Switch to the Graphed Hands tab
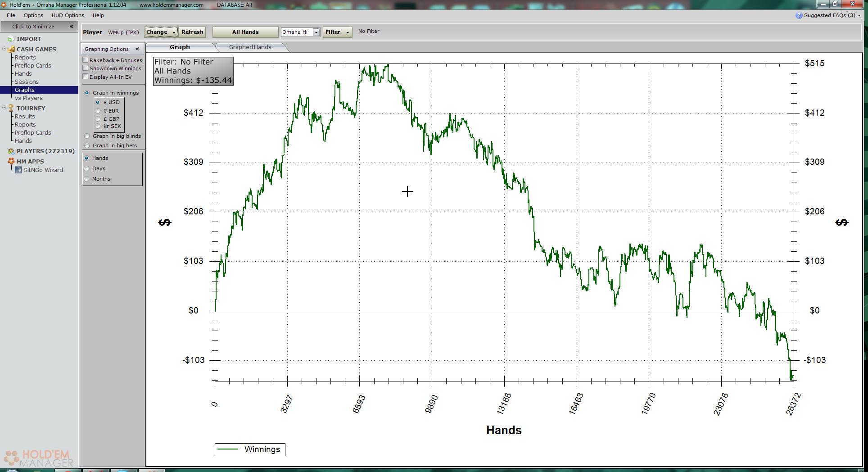Viewport: 868px width, 472px height. (x=250, y=47)
